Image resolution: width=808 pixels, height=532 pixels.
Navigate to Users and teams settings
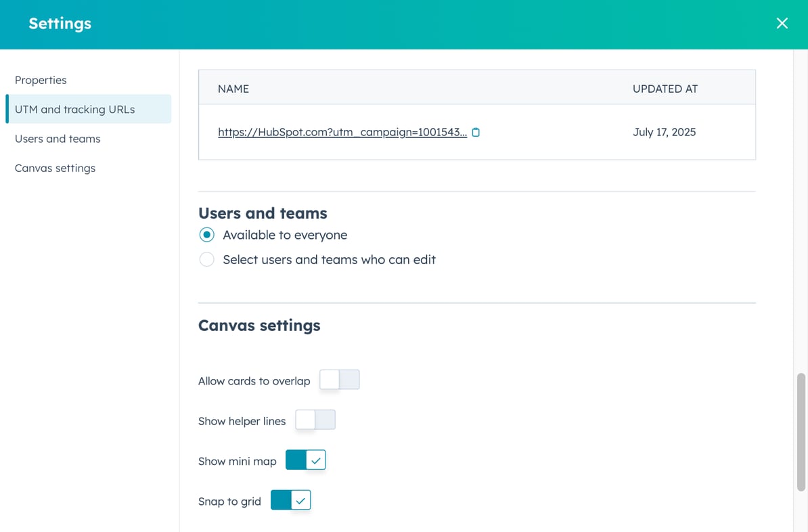57,139
